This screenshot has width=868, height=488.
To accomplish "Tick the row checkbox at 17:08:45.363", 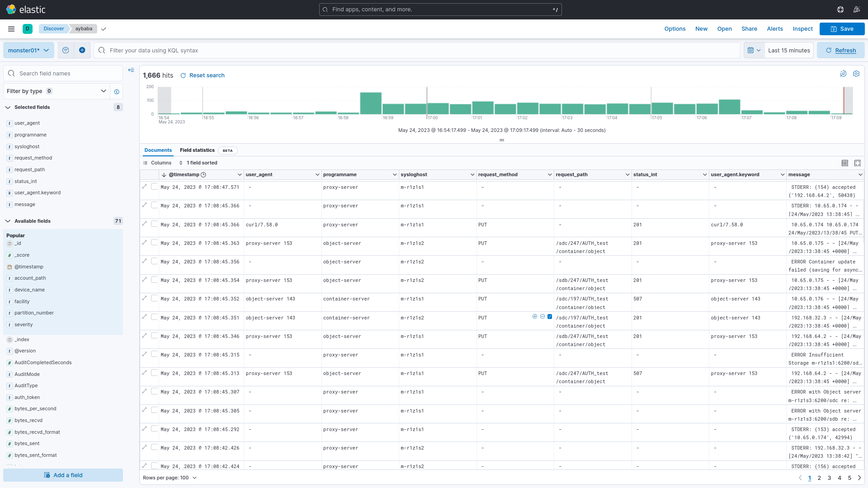I will pos(154,243).
